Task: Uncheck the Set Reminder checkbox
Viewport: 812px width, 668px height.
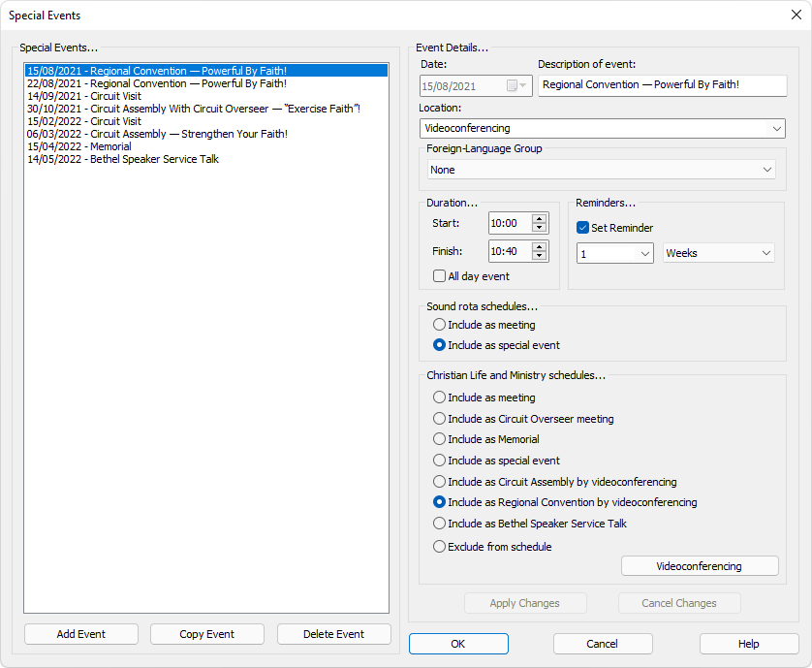Action: pyautogui.click(x=583, y=228)
